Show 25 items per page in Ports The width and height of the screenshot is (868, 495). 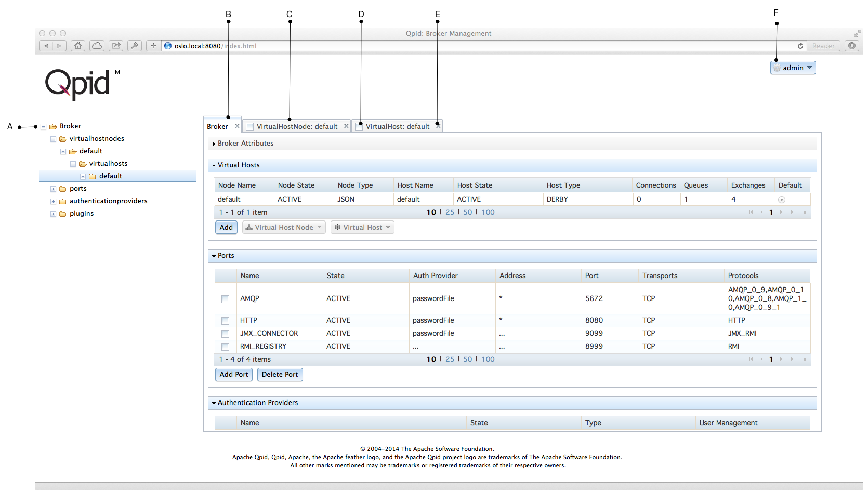pos(450,359)
